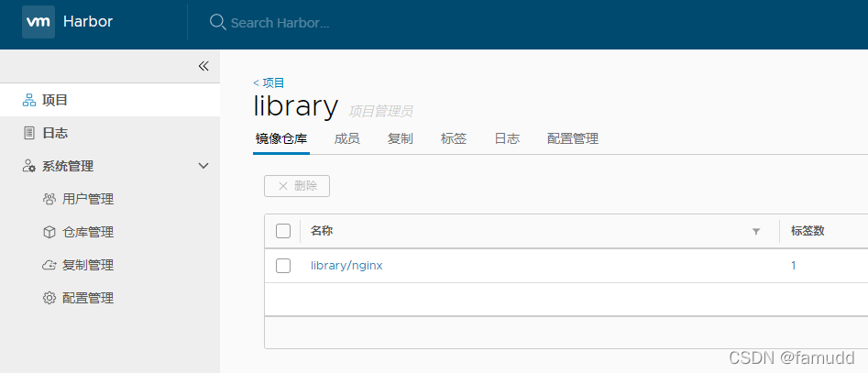This screenshot has height=373, width=868.
Task: Open the library/nginx repository link
Action: (346, 266)
